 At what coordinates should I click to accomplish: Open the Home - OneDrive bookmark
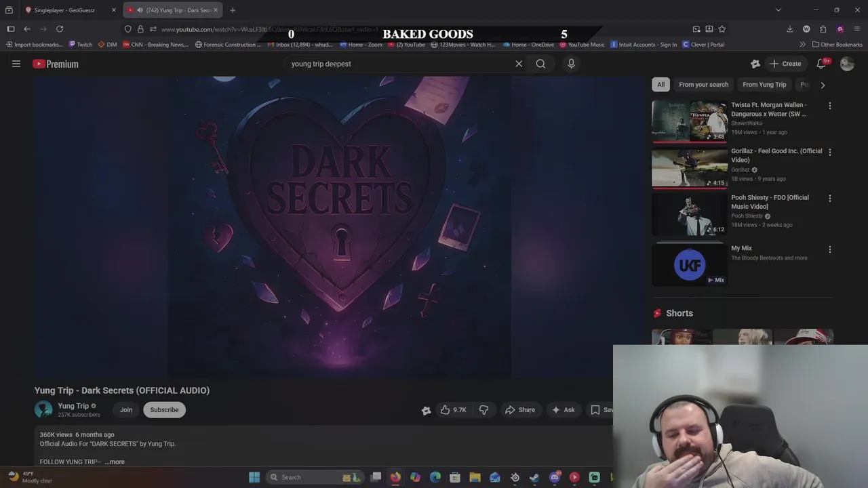pyautogui.click(x=528, y=45)
